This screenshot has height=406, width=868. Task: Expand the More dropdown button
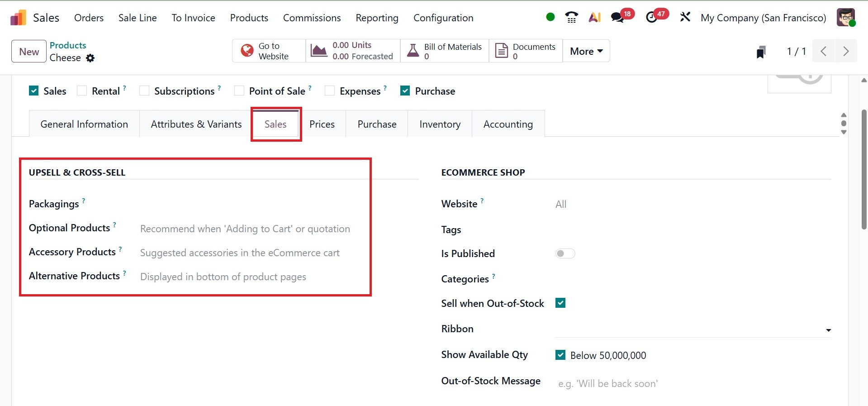click(586, 51)
